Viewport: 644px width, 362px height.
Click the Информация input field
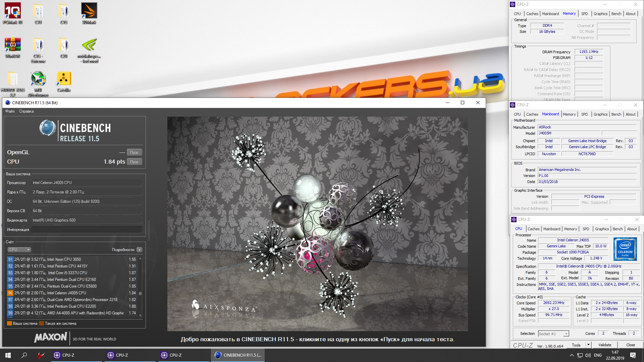87,230
